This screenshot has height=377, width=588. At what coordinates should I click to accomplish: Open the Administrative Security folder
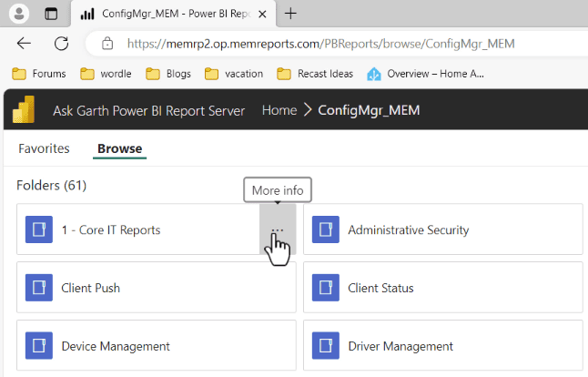coord(443,229)
